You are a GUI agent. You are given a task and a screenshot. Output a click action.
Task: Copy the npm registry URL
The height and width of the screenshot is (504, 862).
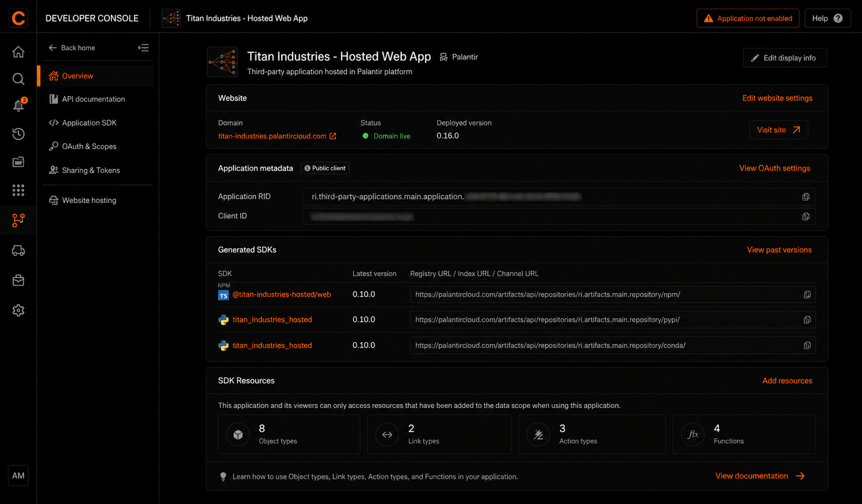[x=807, y=295]
